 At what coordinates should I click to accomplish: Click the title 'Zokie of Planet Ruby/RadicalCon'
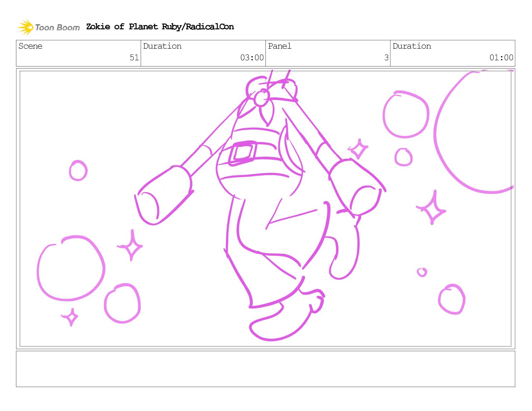pyautogui.click(x=160, y=27)
